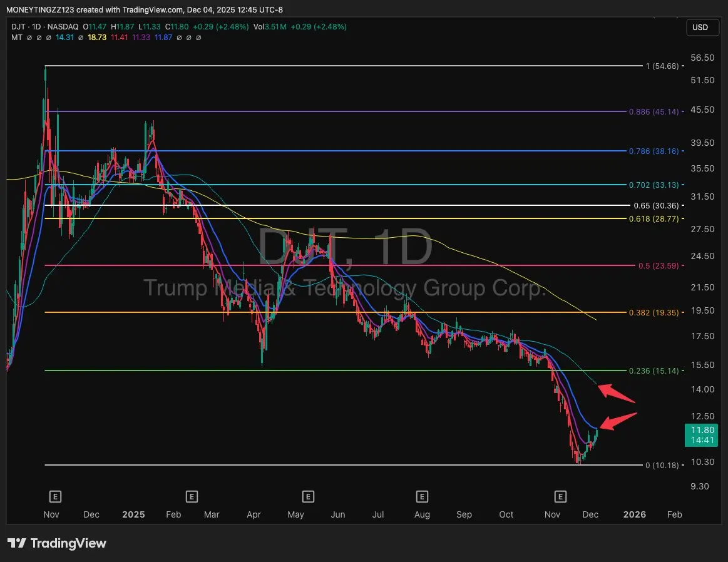The height and width of the screenshot is (562, 728).
Task: Click the Sep label on time axis
Action: 464,514
